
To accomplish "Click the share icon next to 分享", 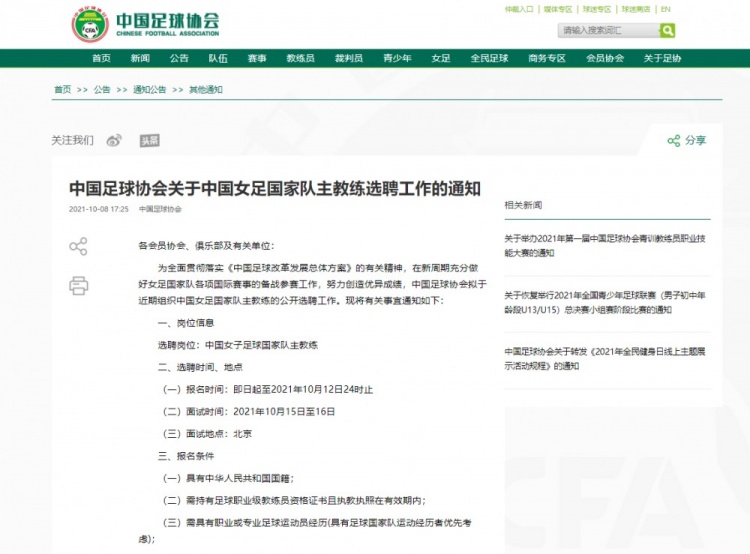I will click(674, 141).
